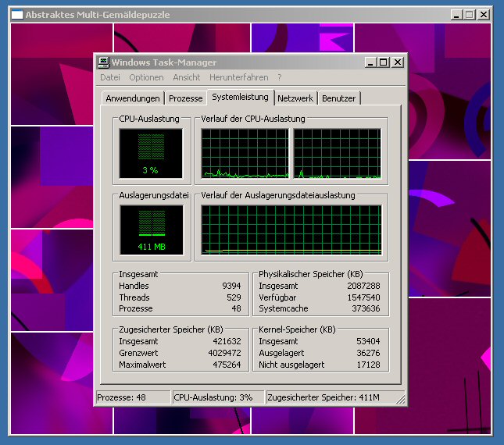Image resolution: width=504 pixels, height=445 pixels.
Task: Select the Netzwerk tab
Action: pyautogui.click(x=295, y=98)
